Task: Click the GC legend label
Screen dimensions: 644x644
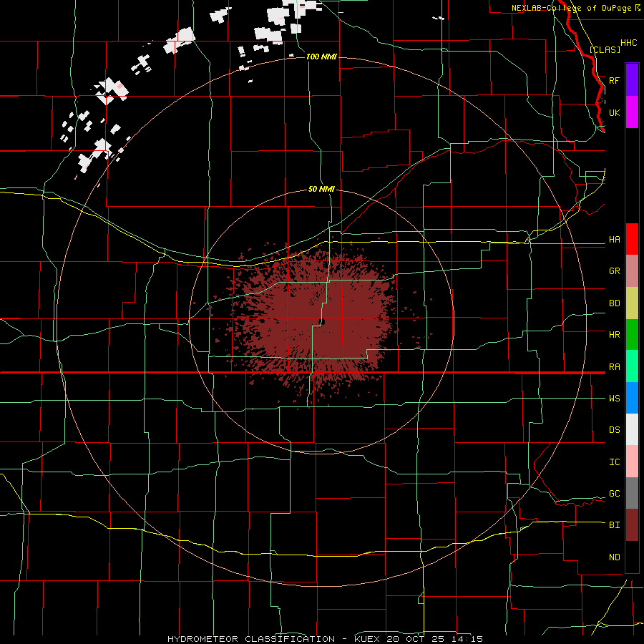Action: tap(614, 493)
